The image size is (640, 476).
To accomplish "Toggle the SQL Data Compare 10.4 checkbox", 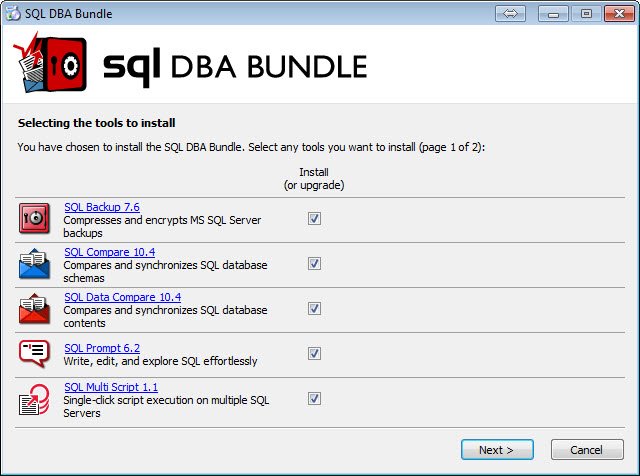I will [x=314, y=309].
